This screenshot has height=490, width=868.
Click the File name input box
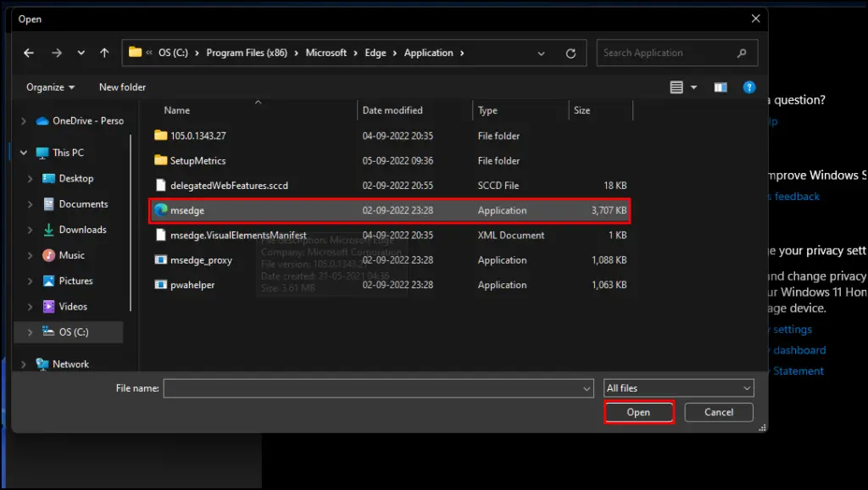(x=372, y=388)
